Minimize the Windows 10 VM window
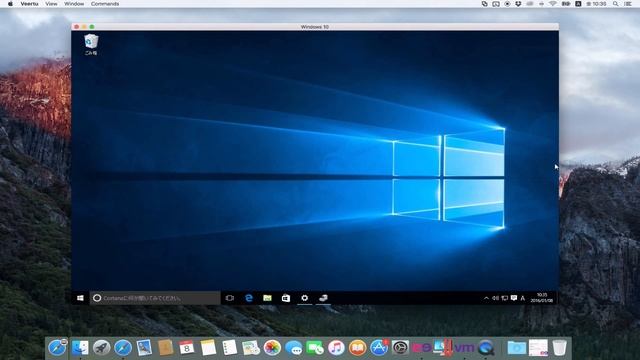Viewport: 640px width, 360px height. 84,27
